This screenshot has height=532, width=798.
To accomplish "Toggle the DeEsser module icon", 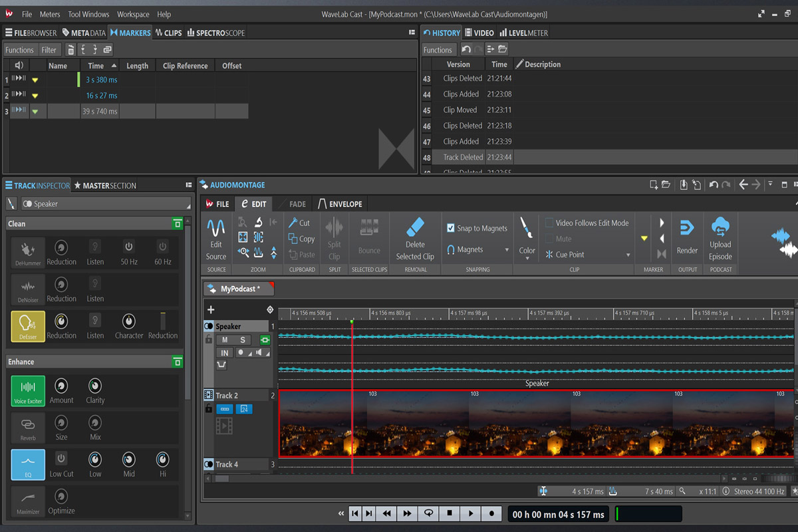I will tap(28, 327).
